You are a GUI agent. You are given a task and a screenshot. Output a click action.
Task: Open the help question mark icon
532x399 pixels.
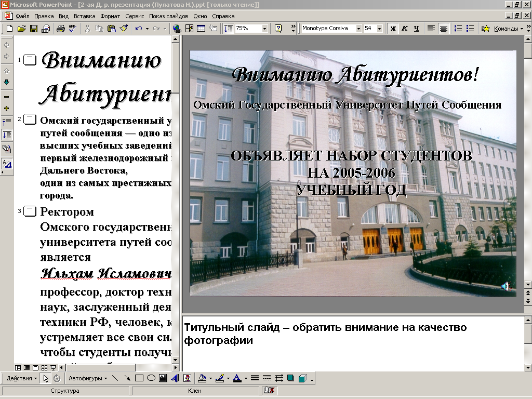point(278,29)
